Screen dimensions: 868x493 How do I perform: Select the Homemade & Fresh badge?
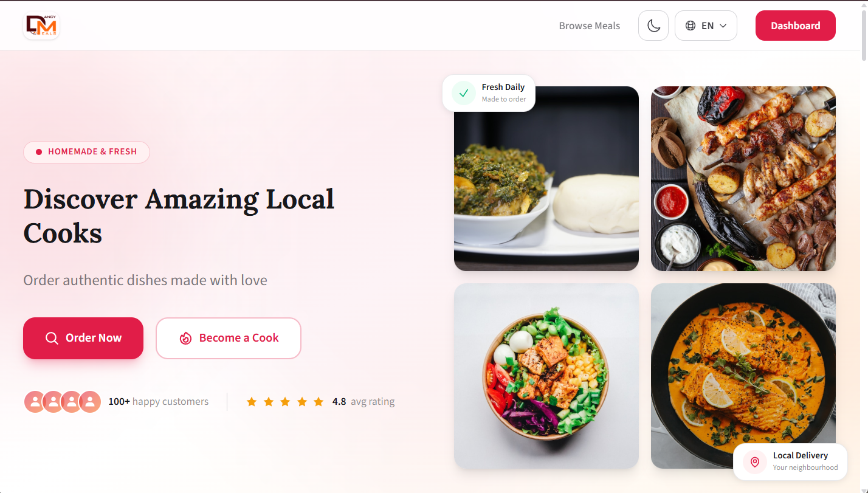pyautogui.click(x=86, y=152)
